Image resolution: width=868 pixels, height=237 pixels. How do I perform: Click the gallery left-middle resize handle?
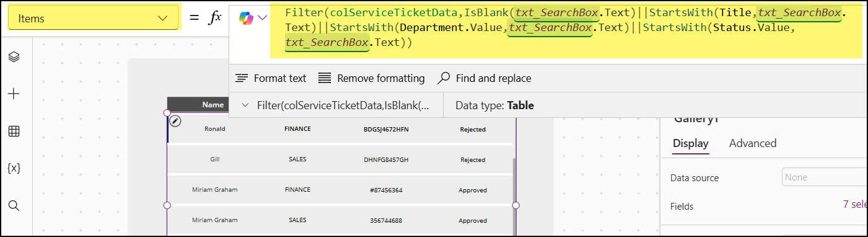click(167, 205)
